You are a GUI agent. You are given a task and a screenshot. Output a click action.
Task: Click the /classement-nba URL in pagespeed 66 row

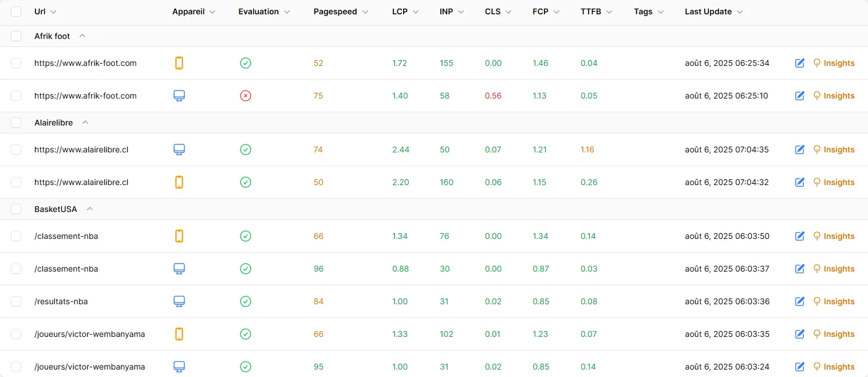tap(66, 236)
